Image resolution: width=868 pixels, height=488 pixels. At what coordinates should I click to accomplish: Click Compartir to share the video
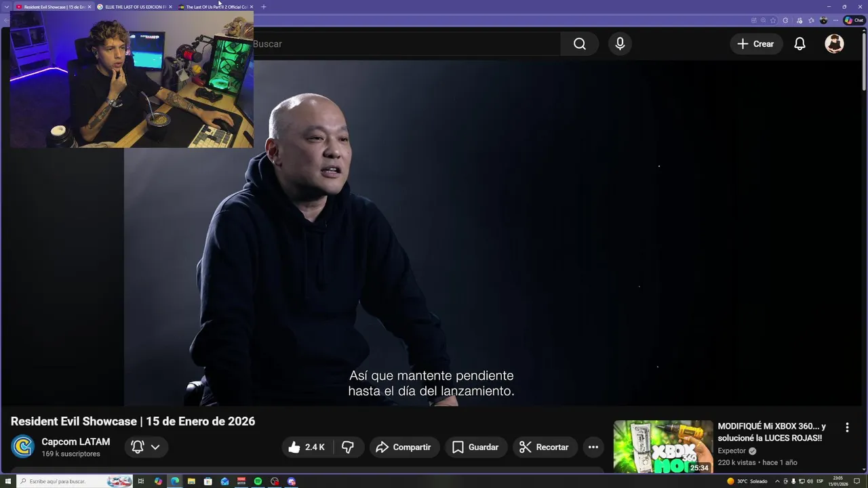[404, 447]
